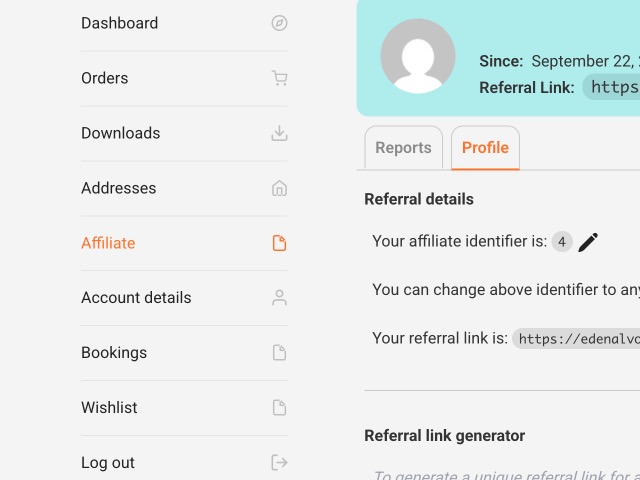Click the Log out link
The width and height of the screenshot is (640, 480).
(x=108, y=463)
